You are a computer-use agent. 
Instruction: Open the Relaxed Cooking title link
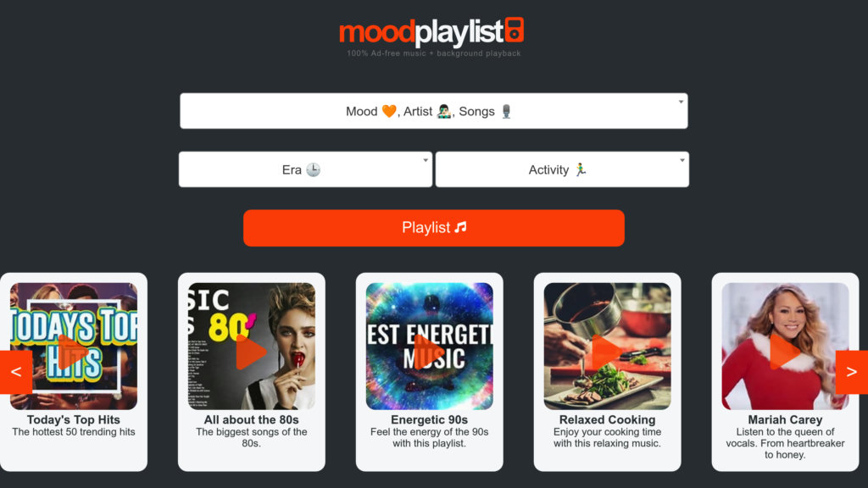[x=607, y=420]
